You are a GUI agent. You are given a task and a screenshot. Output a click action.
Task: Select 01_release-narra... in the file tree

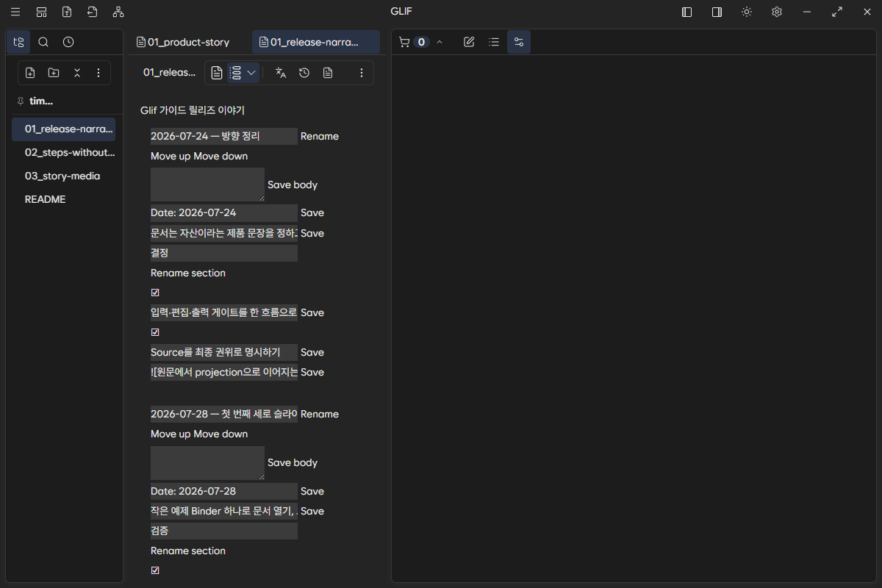[63, 129]
